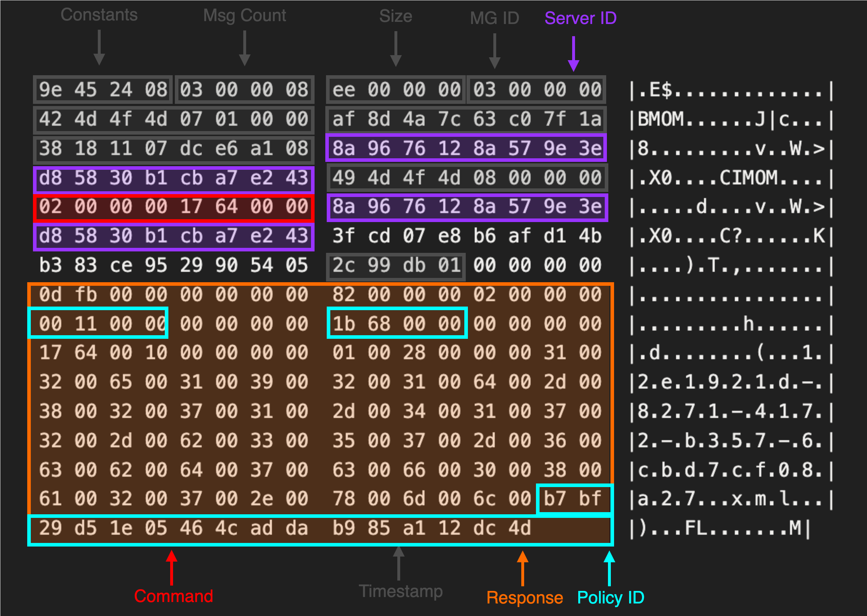Image resolution: width=867 pixels, height=616 pixels.
Task: Click the purple Server ID label
Action: pos(580,18)
